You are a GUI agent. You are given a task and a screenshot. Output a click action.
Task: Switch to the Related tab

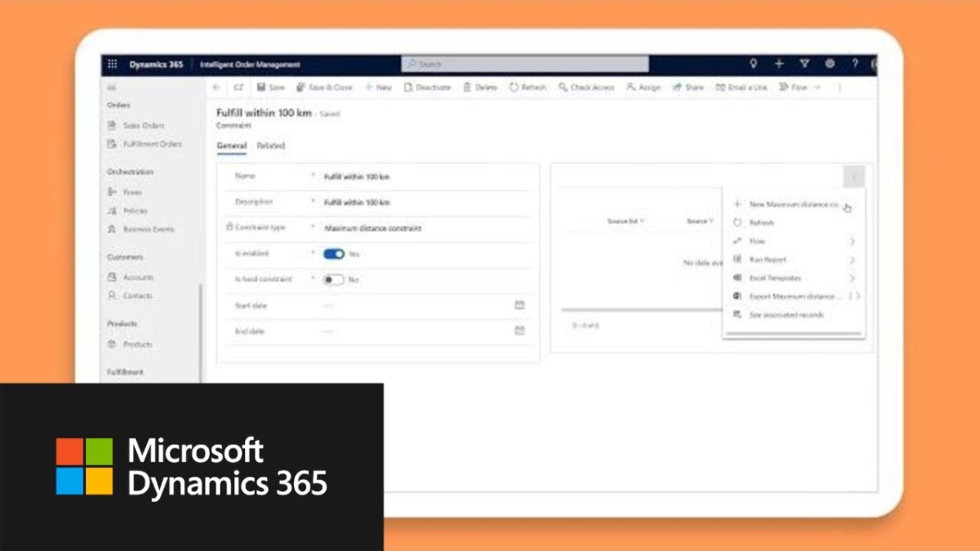click(x=270, y=145)
